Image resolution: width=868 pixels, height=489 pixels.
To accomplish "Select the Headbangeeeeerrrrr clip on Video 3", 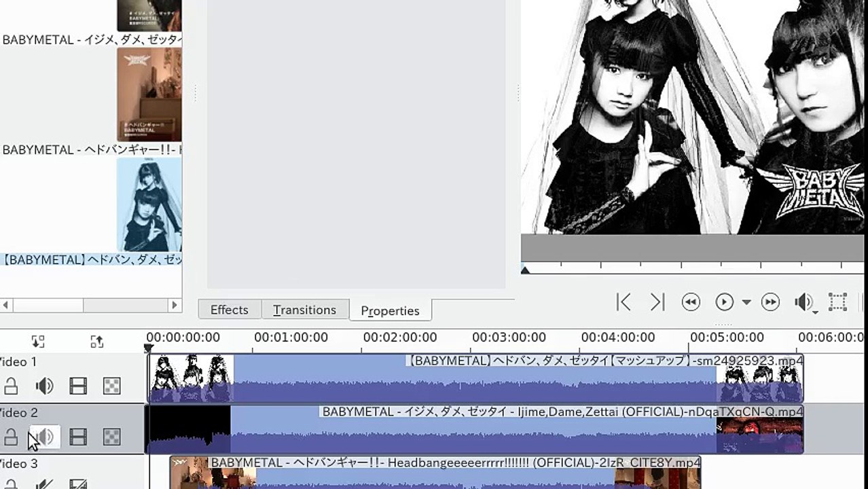I will pos(435,473).
